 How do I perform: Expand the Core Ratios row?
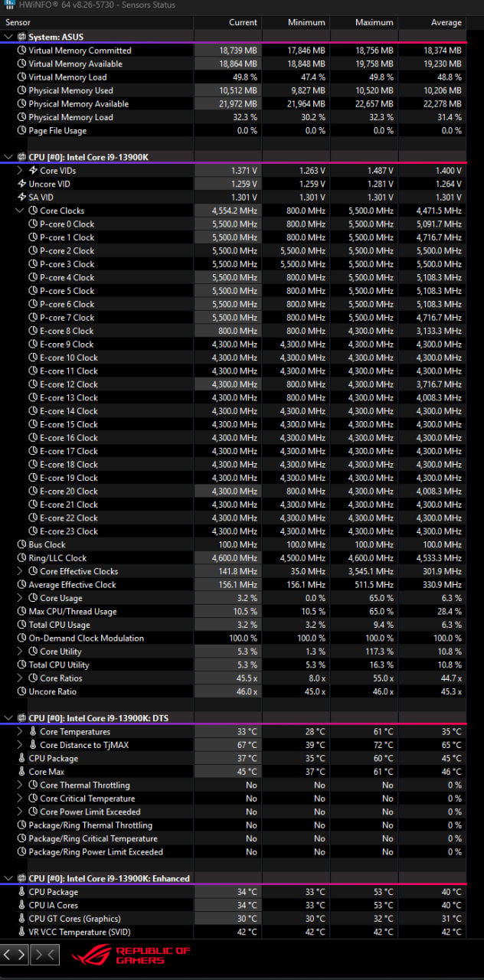tap(21, 678)
